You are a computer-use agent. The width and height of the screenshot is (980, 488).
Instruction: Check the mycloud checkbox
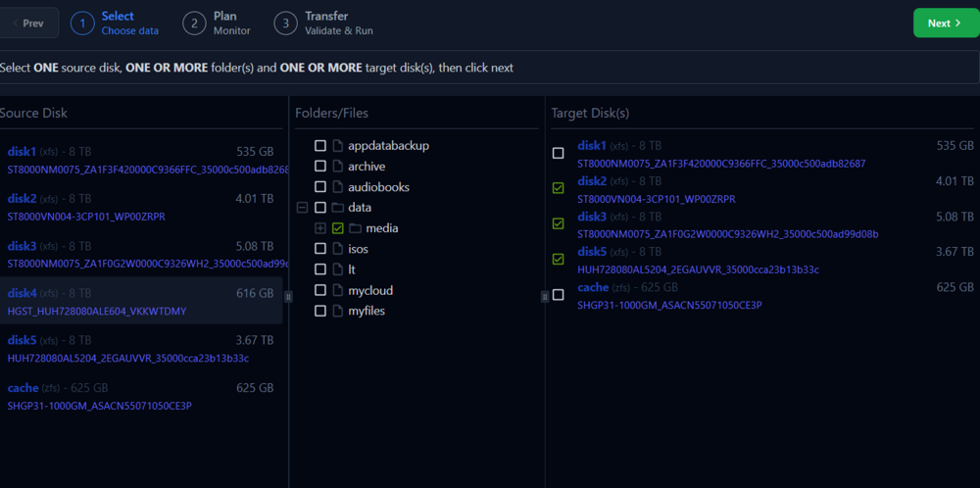click(x=320, y=291)
